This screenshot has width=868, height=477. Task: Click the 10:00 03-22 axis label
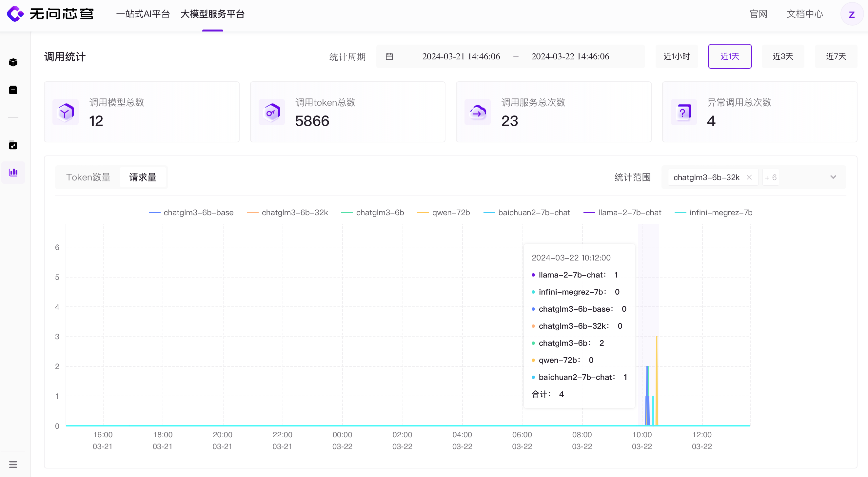point(642,441)
